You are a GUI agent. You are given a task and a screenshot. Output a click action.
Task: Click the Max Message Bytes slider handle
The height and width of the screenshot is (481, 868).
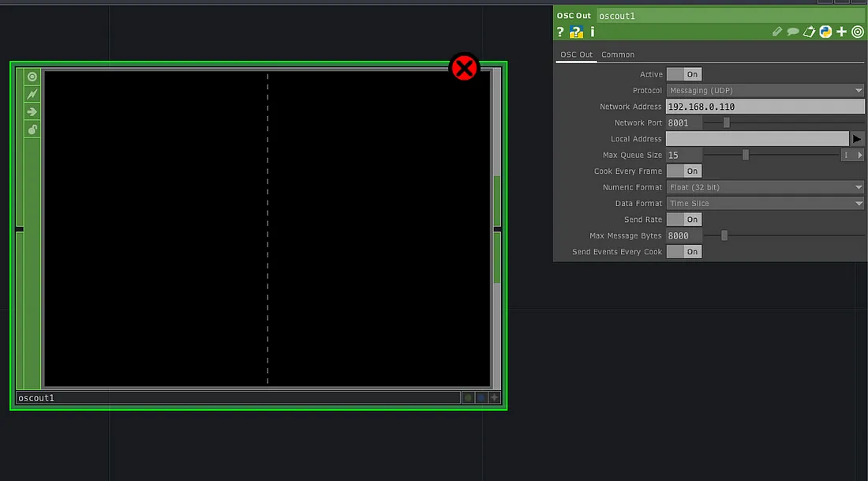coord(724,235)
